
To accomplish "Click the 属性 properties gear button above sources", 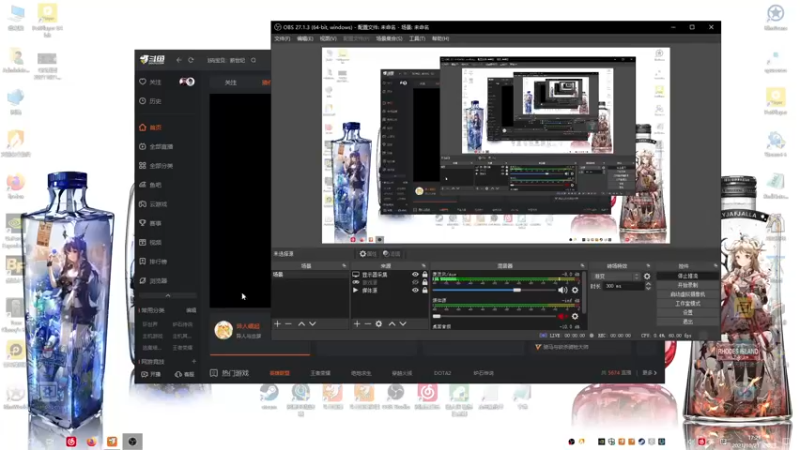I will pos(367,254).
